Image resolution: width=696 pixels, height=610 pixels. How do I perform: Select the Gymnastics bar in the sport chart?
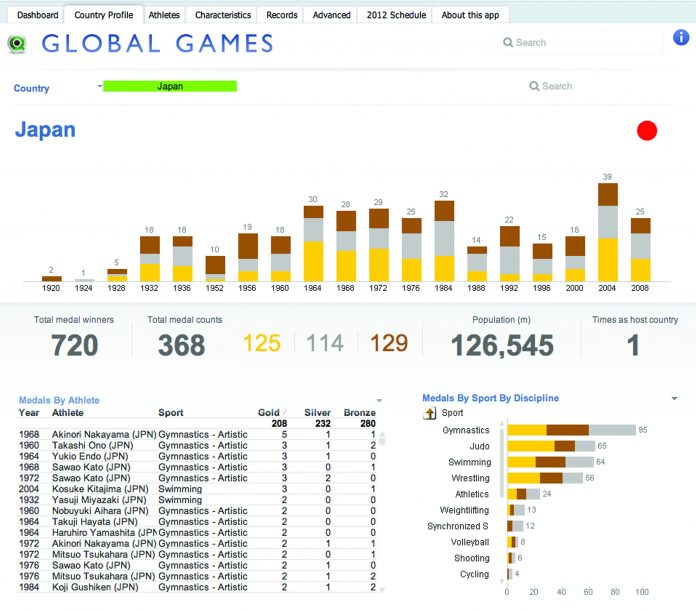point(570,430)
